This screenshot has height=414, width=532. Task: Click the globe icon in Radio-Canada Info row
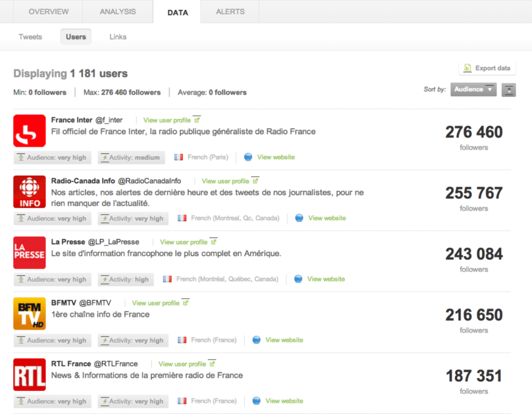[299, 218]
